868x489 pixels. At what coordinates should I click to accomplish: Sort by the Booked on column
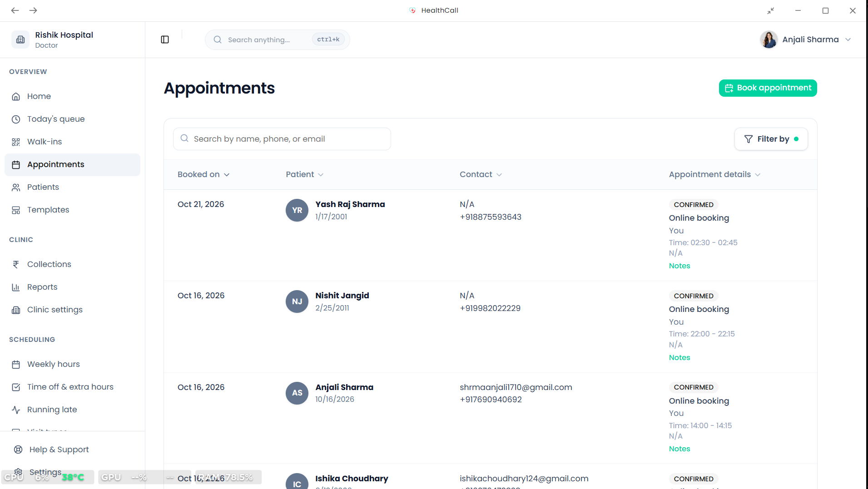pyautogui.click(x=203, y=174)
